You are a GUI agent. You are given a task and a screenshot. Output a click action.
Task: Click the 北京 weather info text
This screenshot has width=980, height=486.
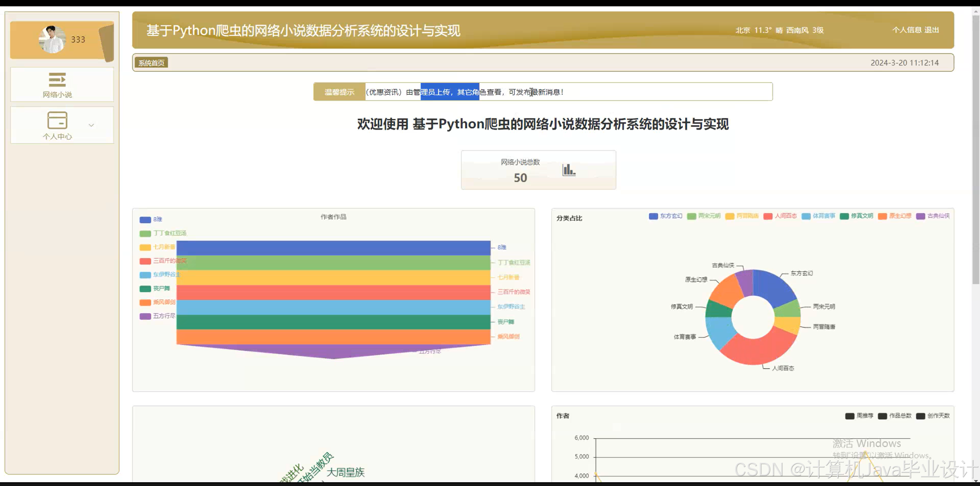tap(780, 30)
